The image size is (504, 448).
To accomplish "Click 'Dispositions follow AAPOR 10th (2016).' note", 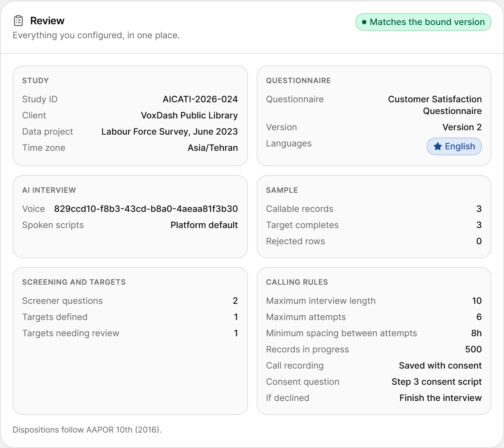I will [x=87, y=430].
